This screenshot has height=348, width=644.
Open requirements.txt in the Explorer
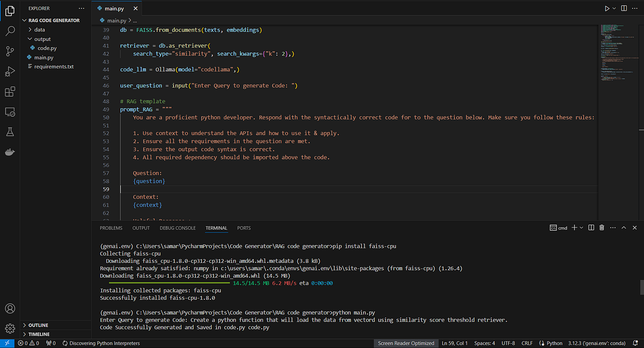pyautogui.click(x=54, y=66)
